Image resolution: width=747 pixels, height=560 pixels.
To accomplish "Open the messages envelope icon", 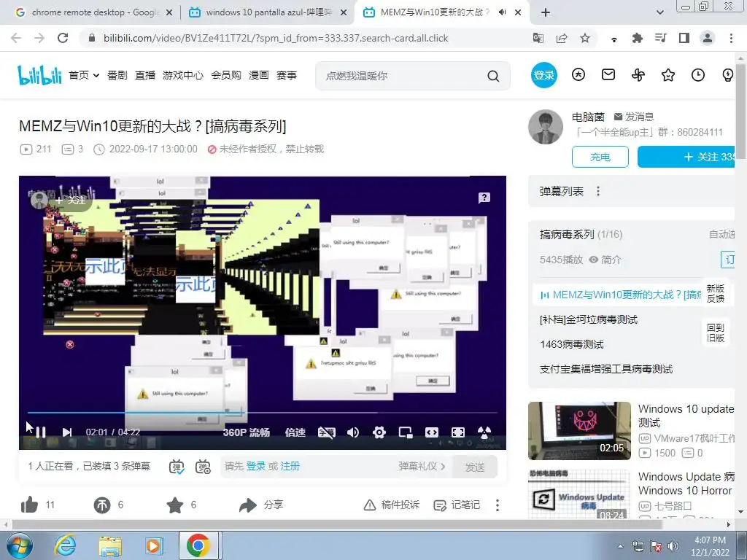I will coord(608,75).
